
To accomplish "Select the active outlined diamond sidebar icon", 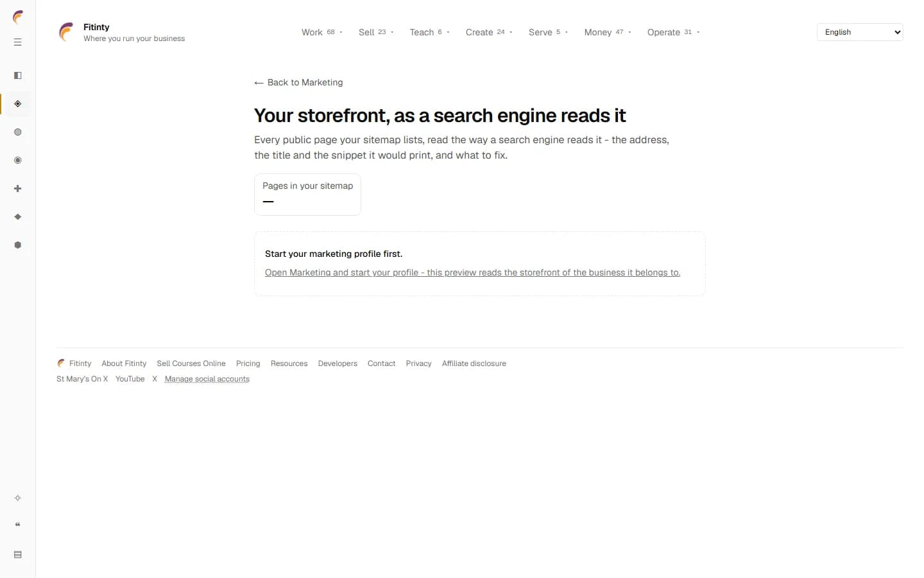I will click(x=18, y=104).
